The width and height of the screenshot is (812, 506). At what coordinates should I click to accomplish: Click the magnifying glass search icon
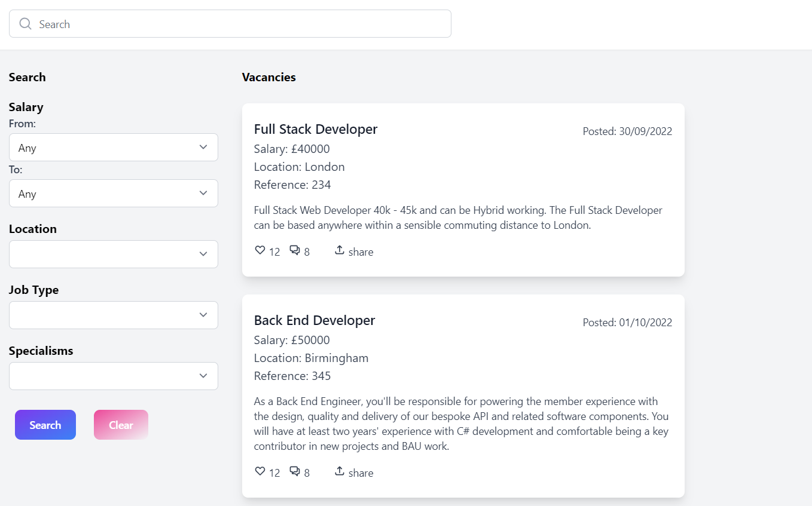(25, 24)
